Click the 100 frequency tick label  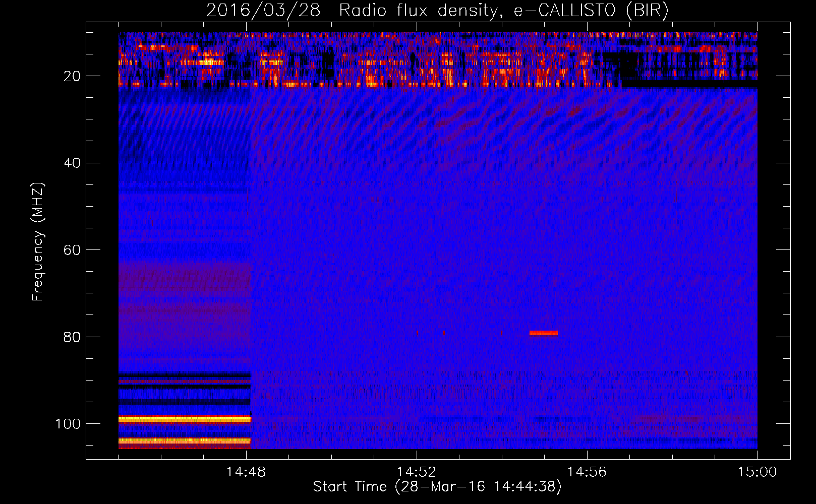(68, 424)
